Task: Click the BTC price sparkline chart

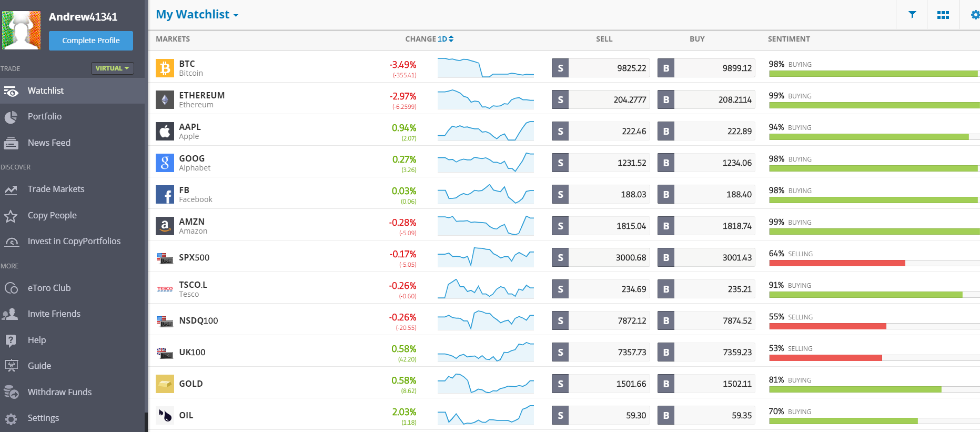Action: pyautogui.click(x=486, y=68)
